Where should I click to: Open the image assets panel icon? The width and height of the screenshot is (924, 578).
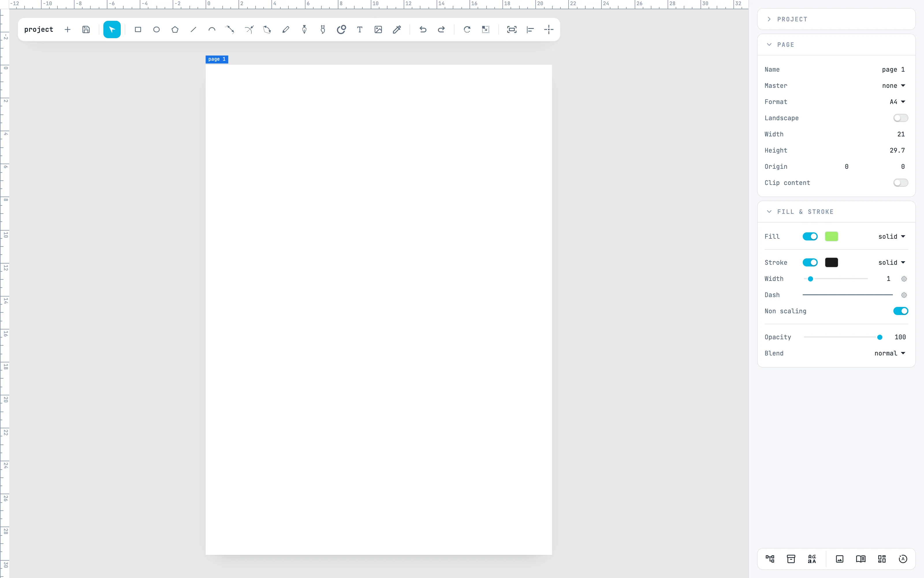coord(840,559)
